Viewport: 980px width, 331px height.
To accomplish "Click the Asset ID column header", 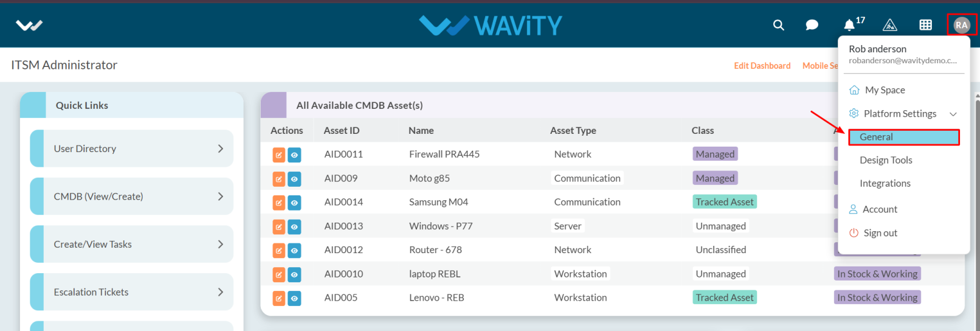I will (342, 130).
